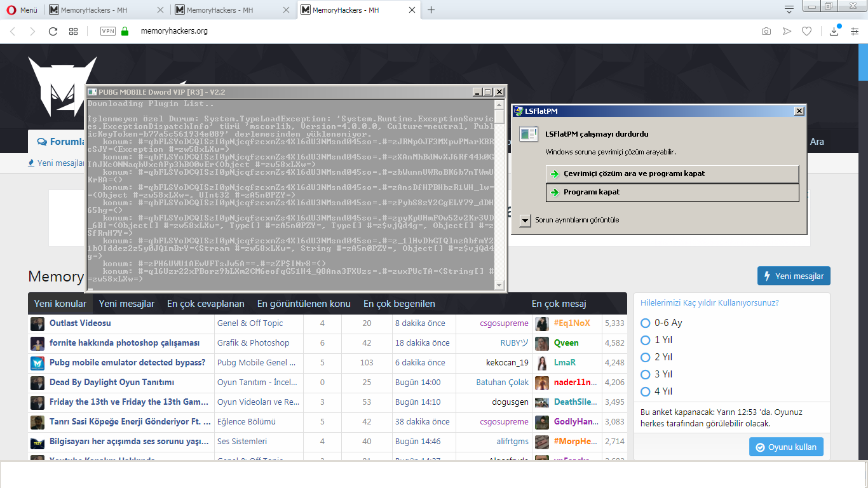Open the Ara search link in the navbar
868x488 pixels.
[x=817, y=142]
